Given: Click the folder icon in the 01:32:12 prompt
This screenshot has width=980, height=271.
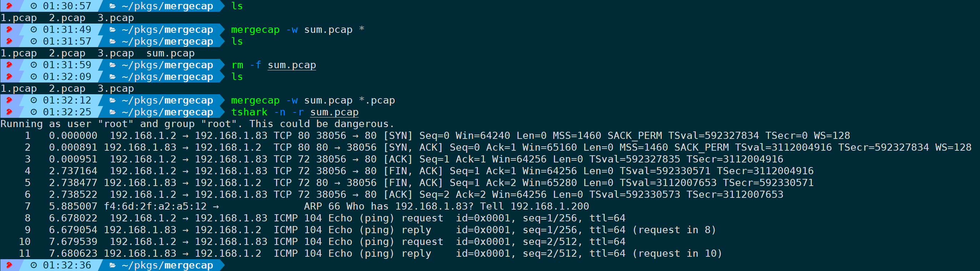Looking at the screenshot, I should [112, 100].
